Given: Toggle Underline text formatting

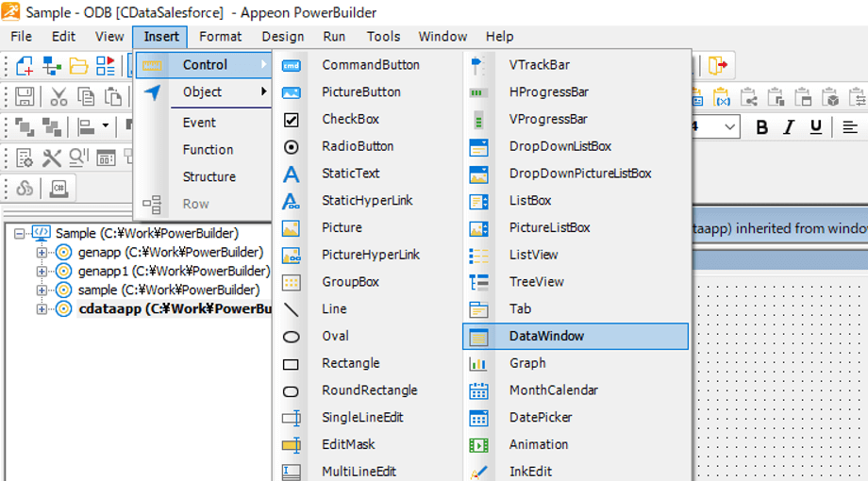Looking at the screenshot, I should click(815, 127).
